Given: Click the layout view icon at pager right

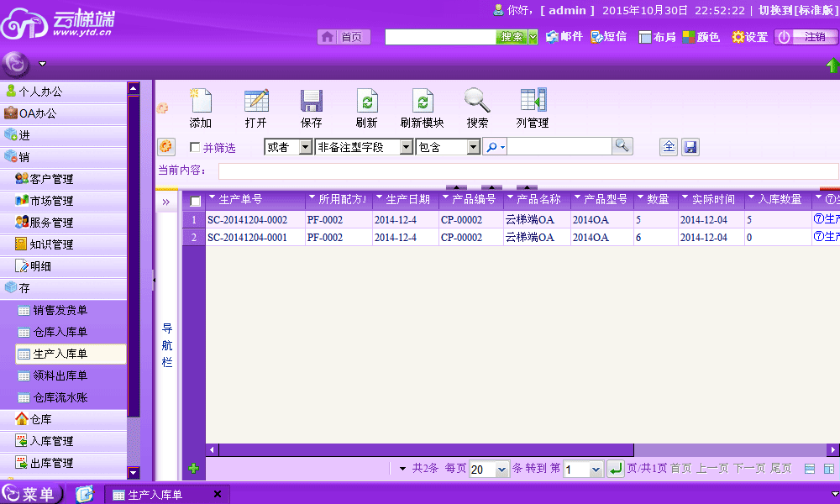Looking at the screenshot, I should pyautogui.click(x=829, y=470).
